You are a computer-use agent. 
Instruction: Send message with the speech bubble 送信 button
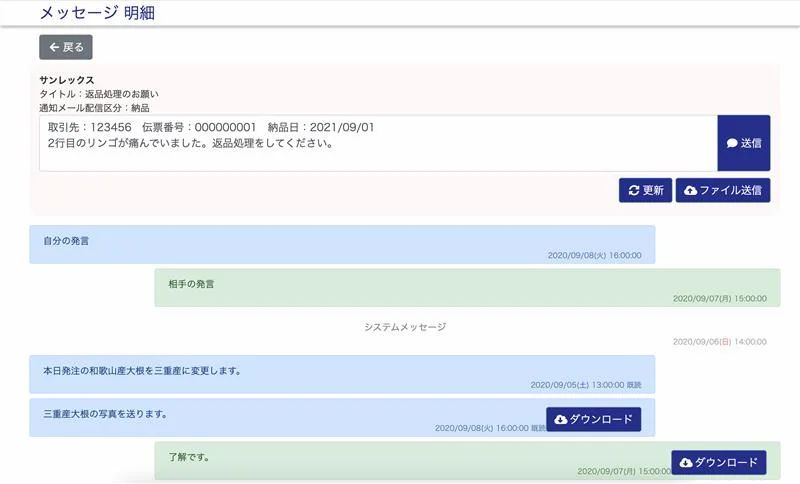click(743, 143)
